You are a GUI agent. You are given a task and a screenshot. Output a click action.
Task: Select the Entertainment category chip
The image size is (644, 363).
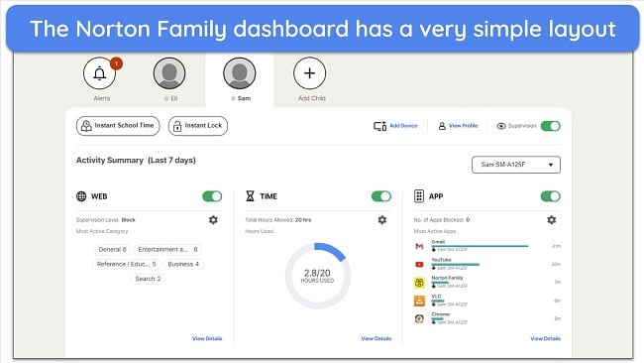[x=167, y=250]
